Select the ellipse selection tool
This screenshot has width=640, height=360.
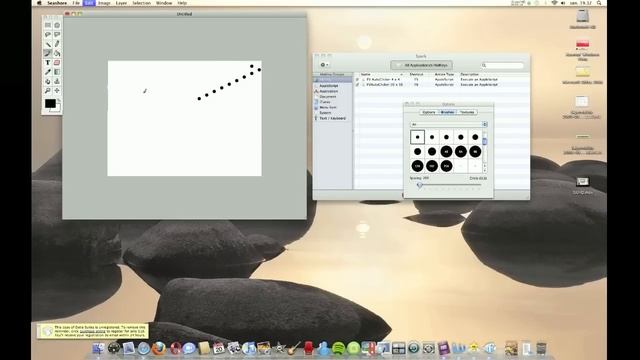pyautogui.click(x=57, y=25)
